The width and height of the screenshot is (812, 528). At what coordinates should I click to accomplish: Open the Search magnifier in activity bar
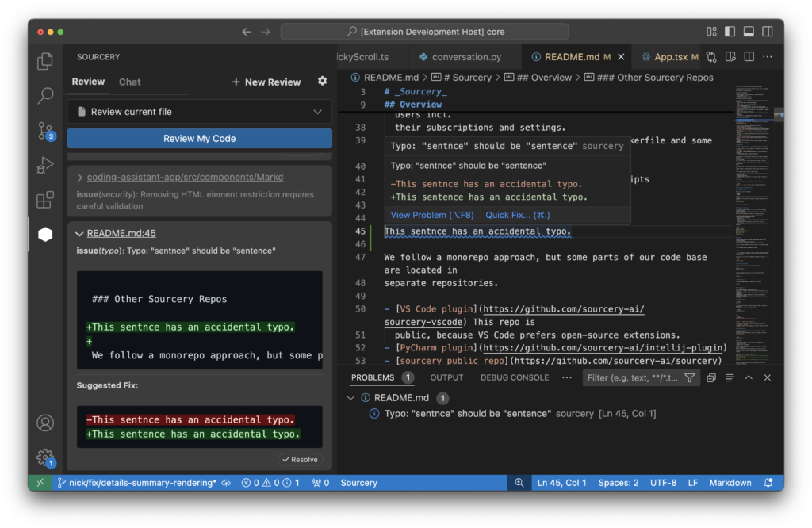point(45,96)
